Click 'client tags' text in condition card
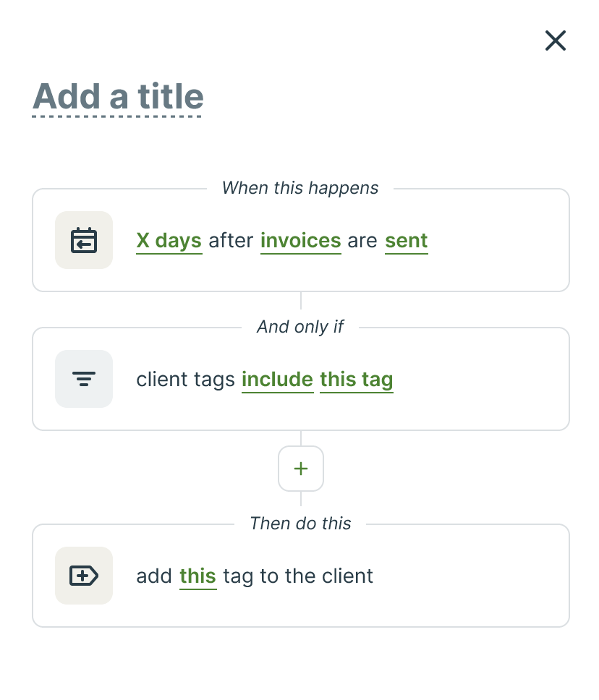 [185, 379]
